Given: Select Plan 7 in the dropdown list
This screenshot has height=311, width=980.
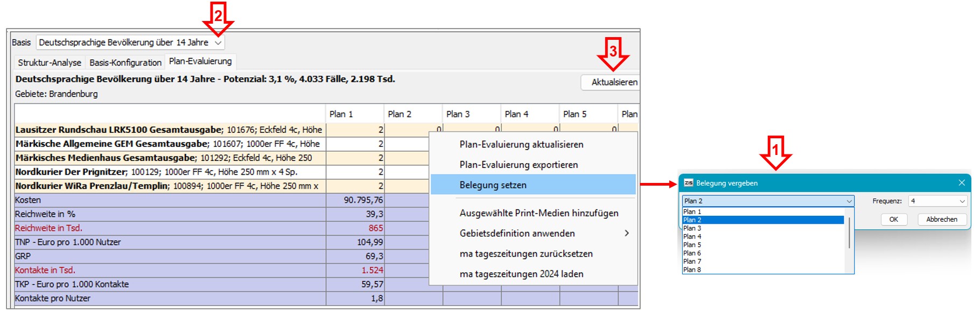Looking at the screenshot, I should click(763, 261).
